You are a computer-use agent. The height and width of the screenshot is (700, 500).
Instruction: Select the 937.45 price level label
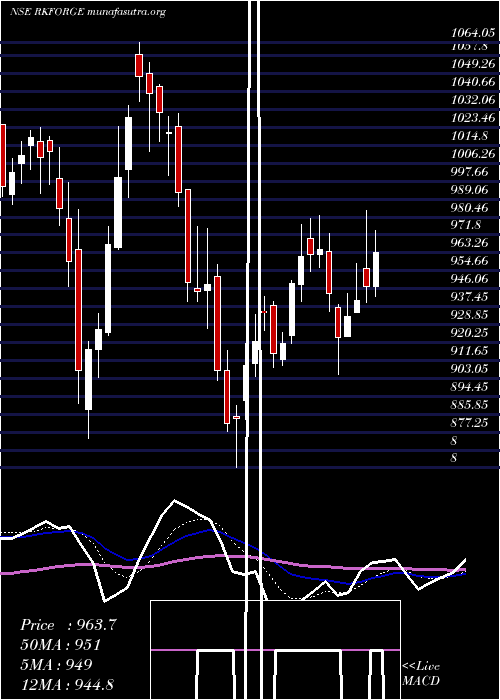(x=469, y=297)
